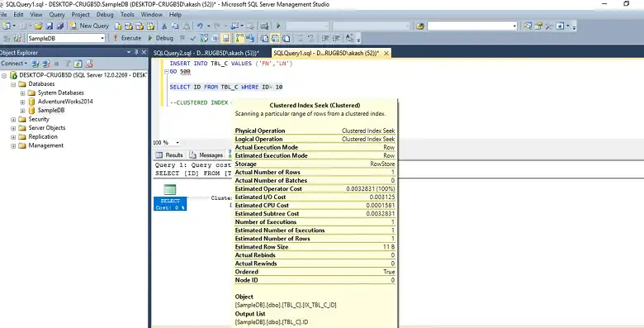Expand the System Databases folder
The width and height of the screenshot is (644, 328).
point(23,93)
